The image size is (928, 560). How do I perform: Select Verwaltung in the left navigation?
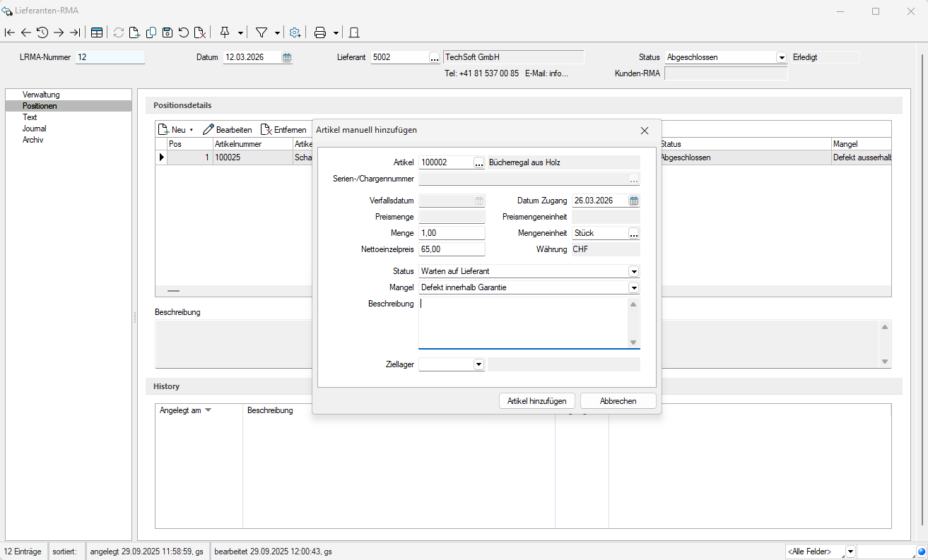click(41, 95)
